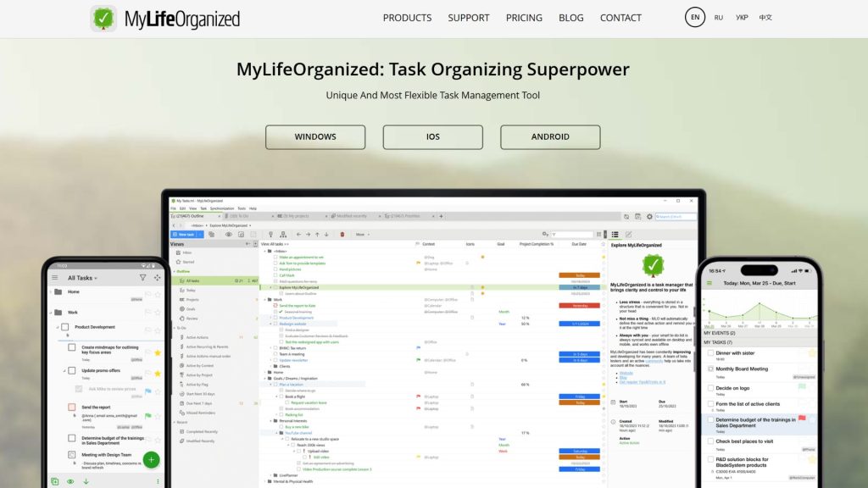This screenshot has height=488, width=868.
Task: Check 'Send the report' on Android phone
Action: [72, 408]
